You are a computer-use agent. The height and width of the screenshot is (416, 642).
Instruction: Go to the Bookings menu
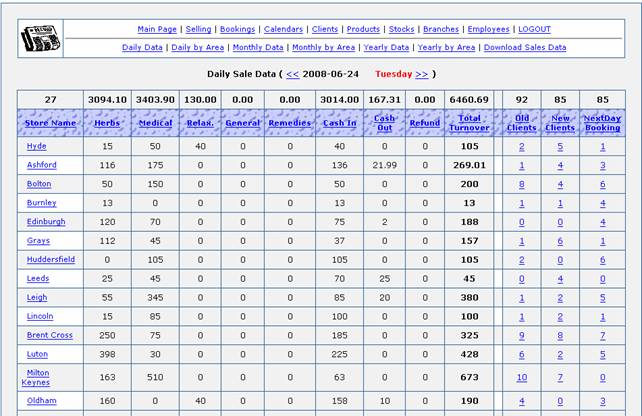click(237, 30)
